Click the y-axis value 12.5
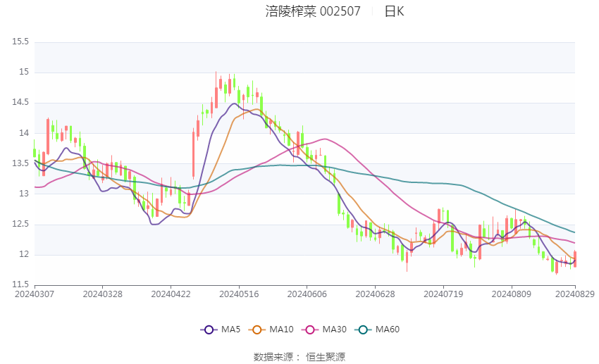Screen dimensions: 599x364 (20, 224)
